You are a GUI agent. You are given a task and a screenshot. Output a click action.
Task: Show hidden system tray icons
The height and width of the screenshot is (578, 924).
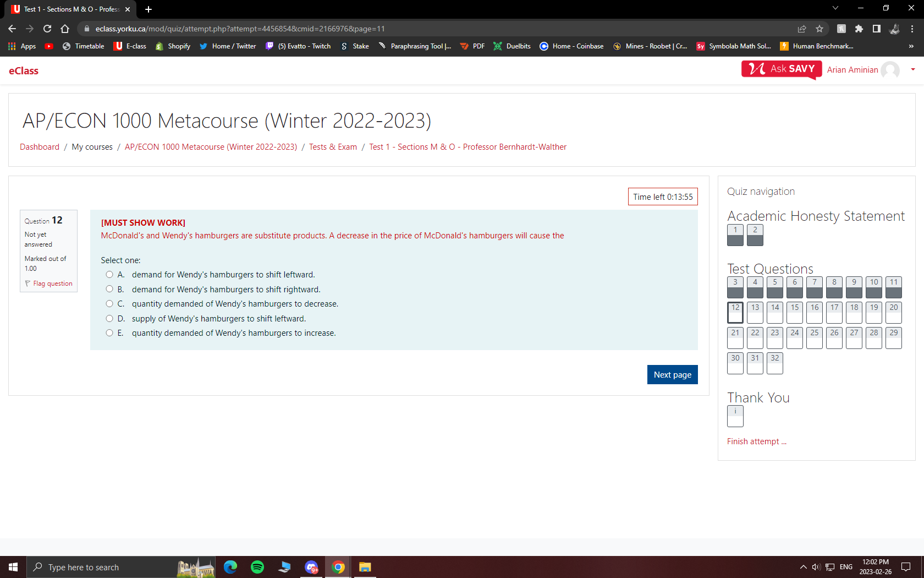[803, 567]
